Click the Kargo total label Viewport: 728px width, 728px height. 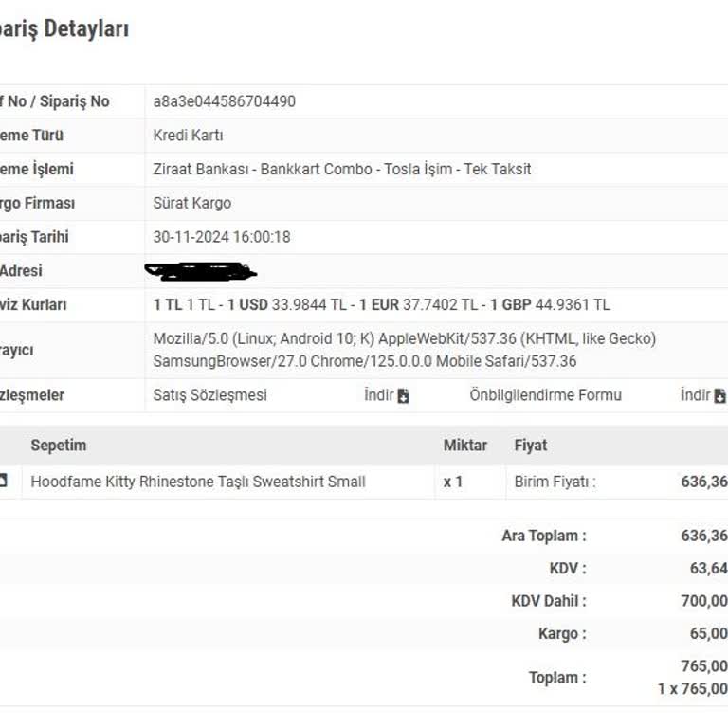point(562,633)
